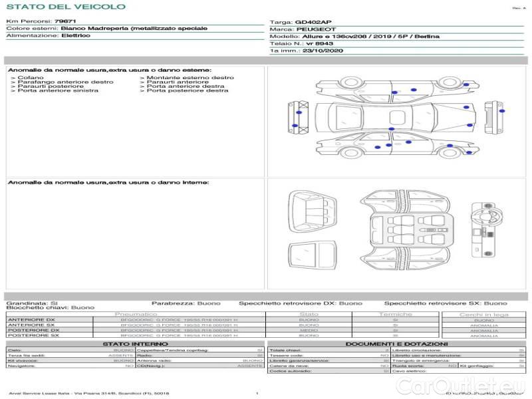The height and width of the screenshot is (399, 532).
Task: Click the rear-view car sketch at far right
Action: 492,114
